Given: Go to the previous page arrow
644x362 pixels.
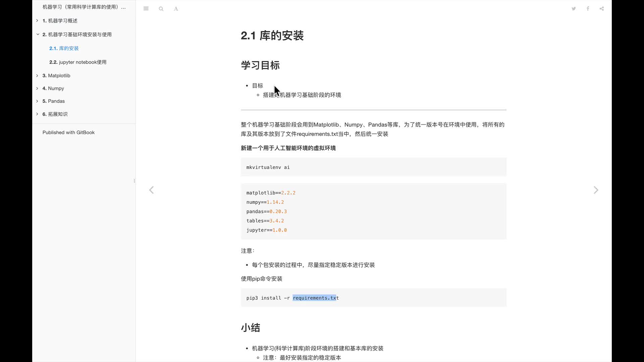Looking at the screenshot, I should pos(151,190).
